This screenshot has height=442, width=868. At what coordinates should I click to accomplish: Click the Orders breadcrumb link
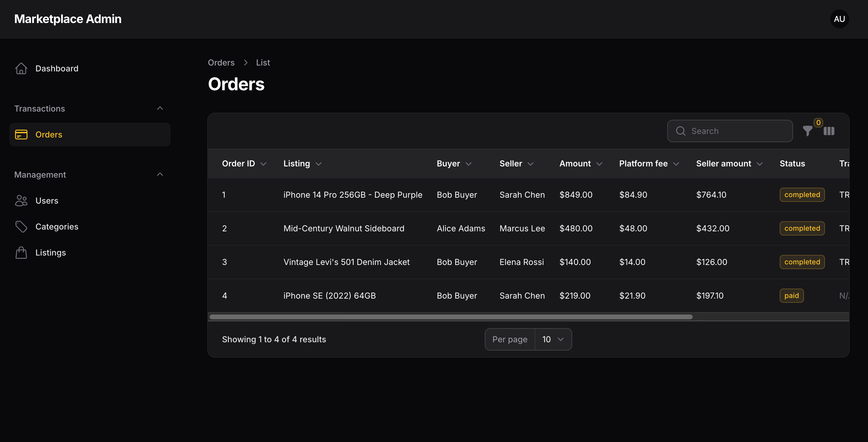221,63
